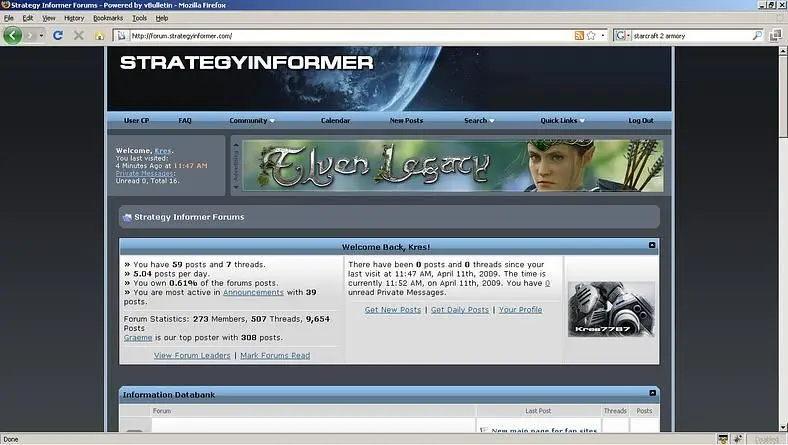Click the first status bar add-on icon

tap(723, 439)
